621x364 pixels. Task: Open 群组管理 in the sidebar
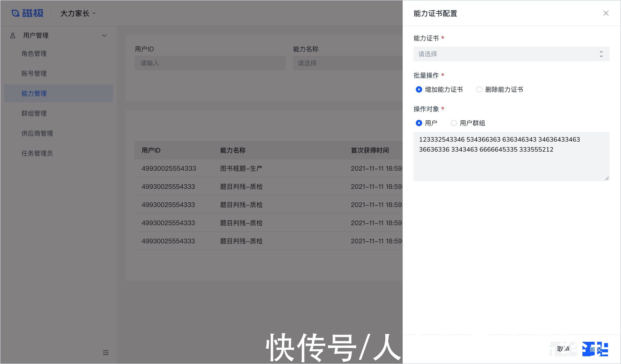coord(34,113)
